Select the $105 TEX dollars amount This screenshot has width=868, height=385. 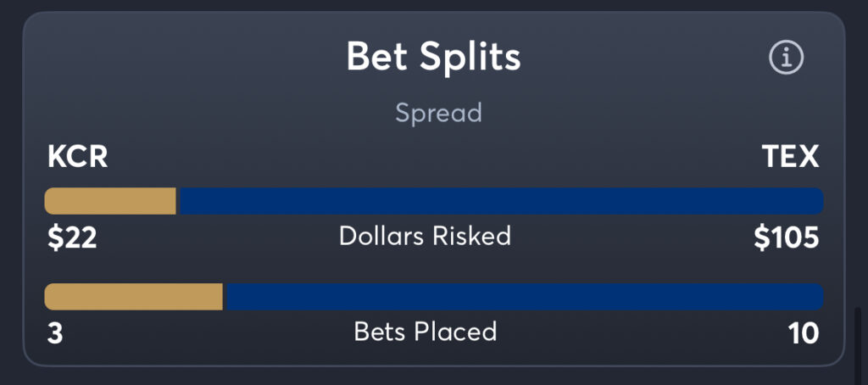point(786,238)
